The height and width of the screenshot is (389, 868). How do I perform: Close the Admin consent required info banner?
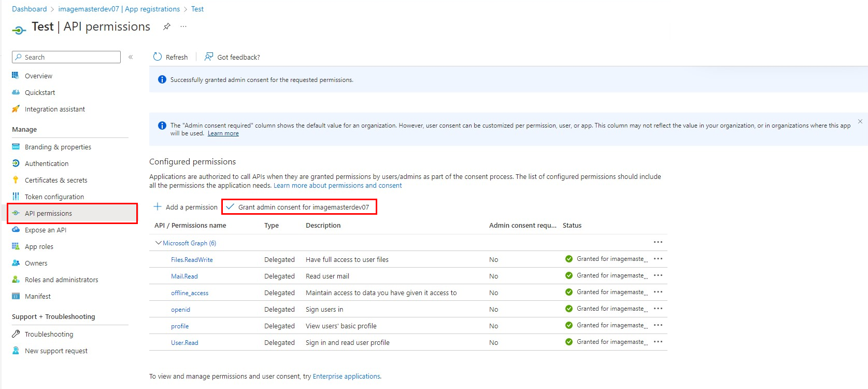tap(860, 121)
